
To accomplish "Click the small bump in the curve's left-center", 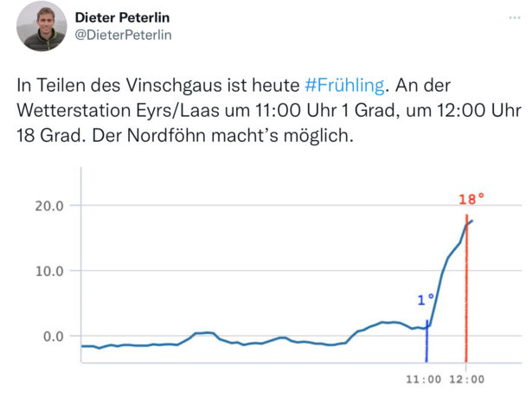I will click(203, 333).
